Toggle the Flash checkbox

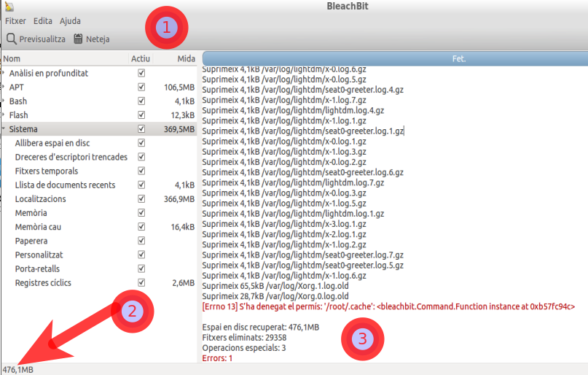pyautogui.click(x=141, y=115)
